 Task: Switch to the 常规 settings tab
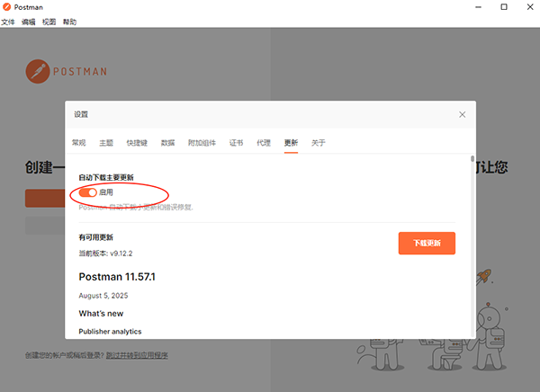click(x=79, y=143)
